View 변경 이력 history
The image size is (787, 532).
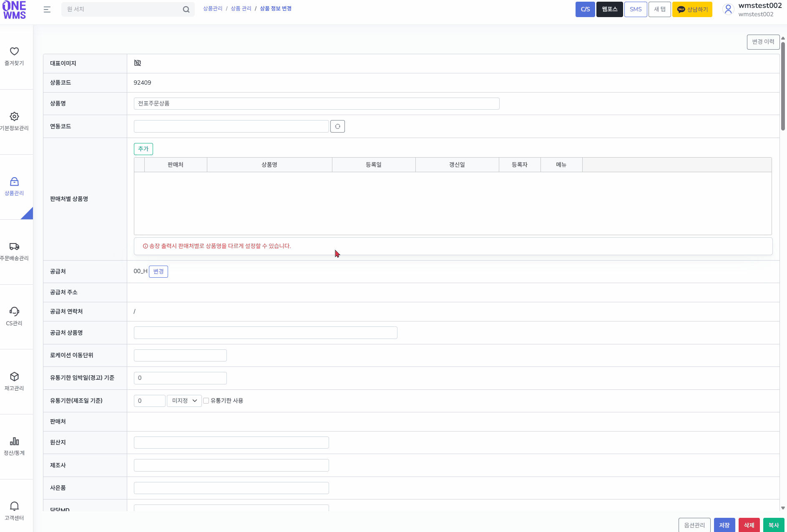point(763,42)
